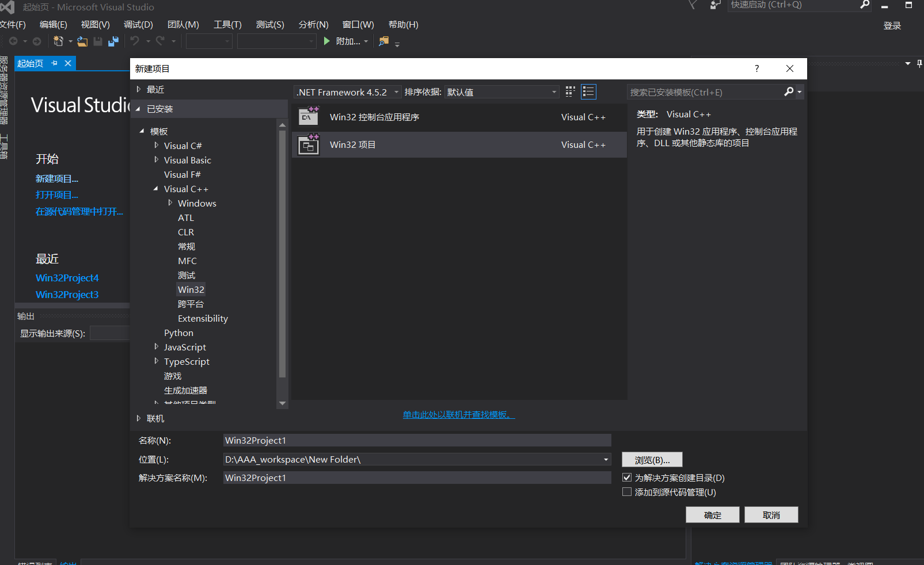
Task: Open the View menu
Action: (x=96, y=25)
